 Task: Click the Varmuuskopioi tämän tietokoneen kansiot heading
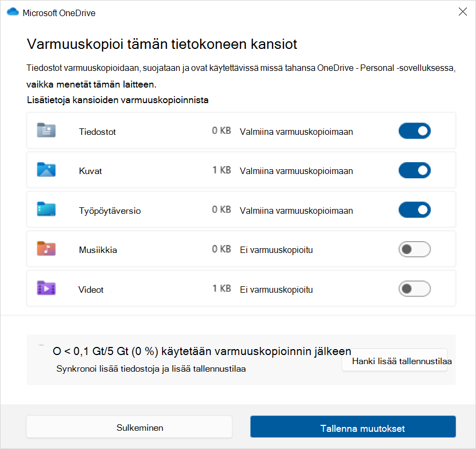pos(162,44)
